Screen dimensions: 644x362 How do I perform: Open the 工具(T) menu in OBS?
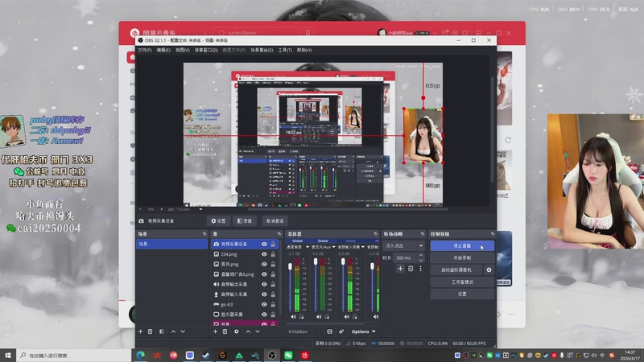pyautogui.click(x=285, y=50)
